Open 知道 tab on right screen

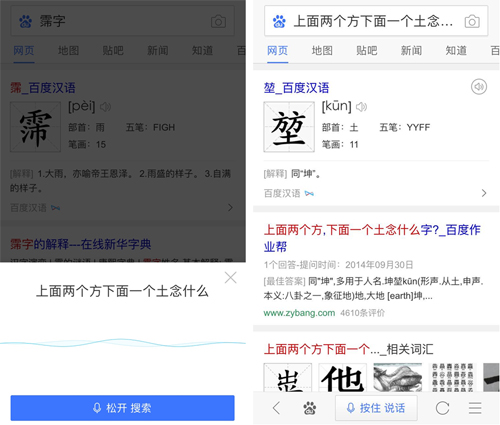(x=456, y=51)
